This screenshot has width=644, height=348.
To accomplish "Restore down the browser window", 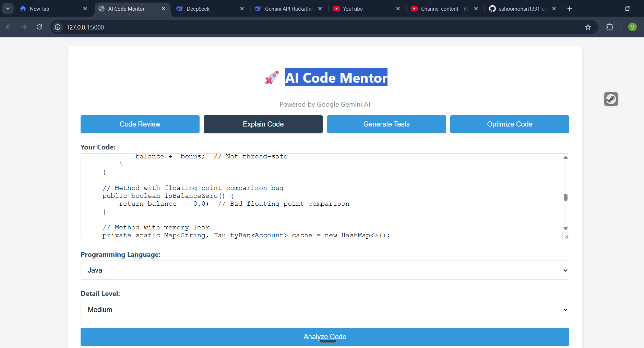I will pyautogui.click(x=628, y=9).
